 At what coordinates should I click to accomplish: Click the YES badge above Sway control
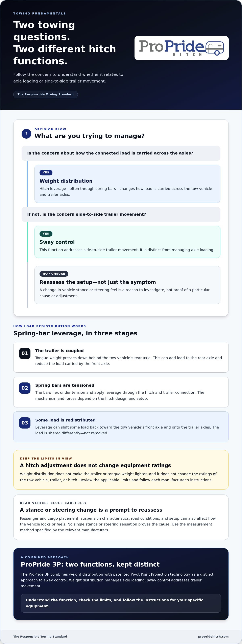pyautogui.click(x=46, y=234)
